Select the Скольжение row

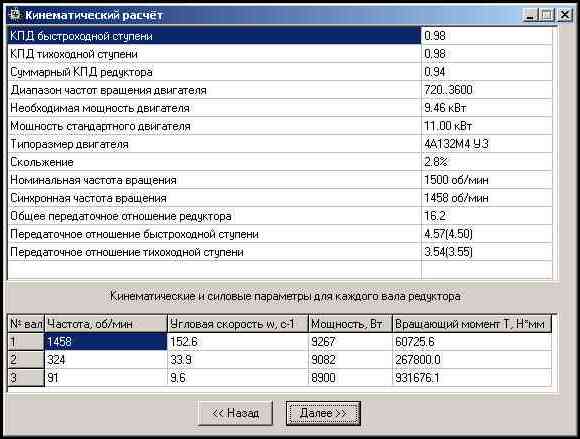coord(280,162)
